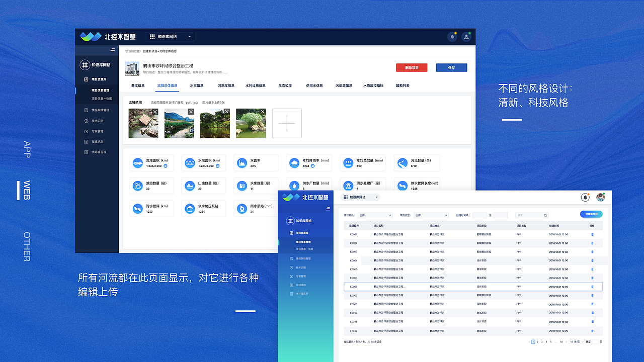Click the 湖泊数量 lake icon
644x362 pixels.
click(x=137, y=186)
